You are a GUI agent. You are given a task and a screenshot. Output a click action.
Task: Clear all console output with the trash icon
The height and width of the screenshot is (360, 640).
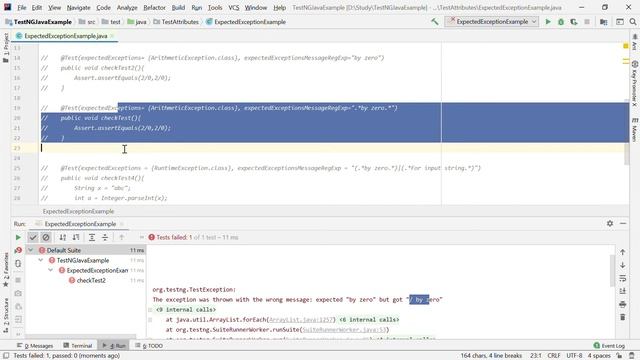point(622,317)
